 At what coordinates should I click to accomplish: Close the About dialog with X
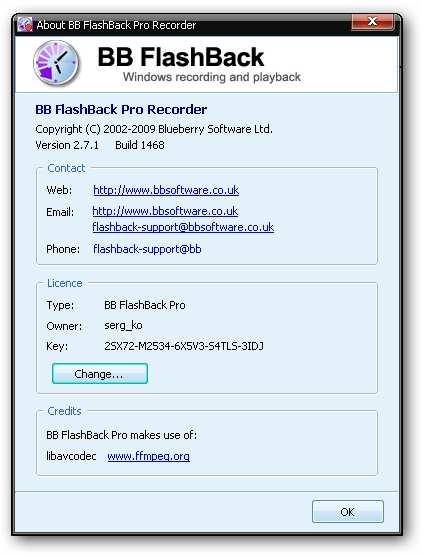(x=372, y=22)
